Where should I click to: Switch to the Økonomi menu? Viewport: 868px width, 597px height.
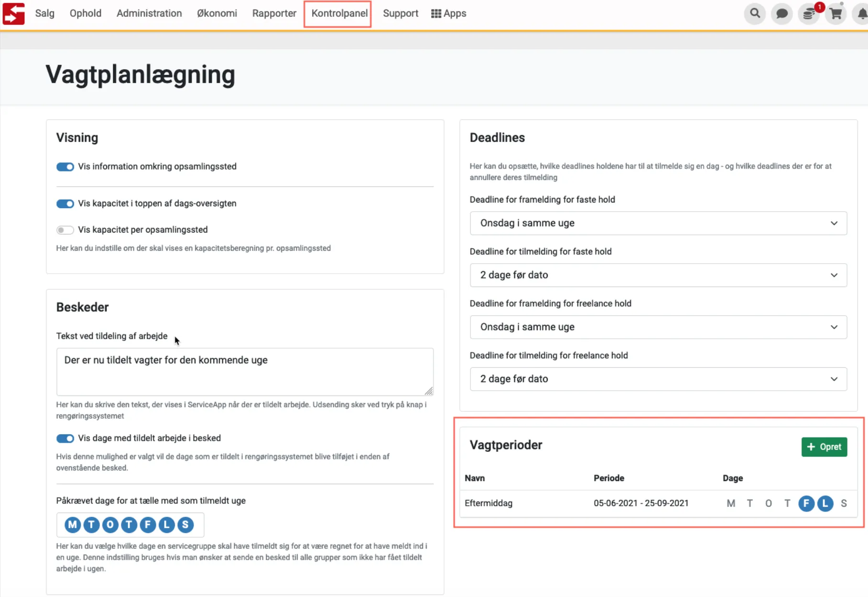217,13
